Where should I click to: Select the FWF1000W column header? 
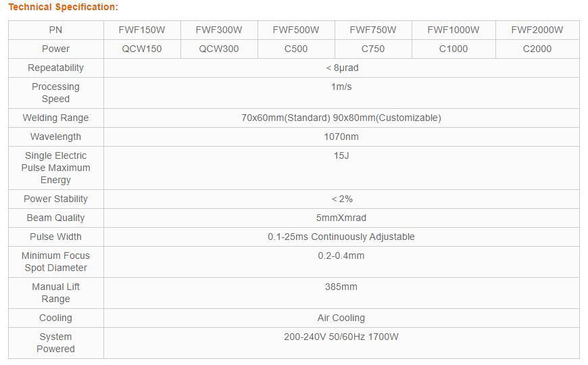(x=454, y=30)
